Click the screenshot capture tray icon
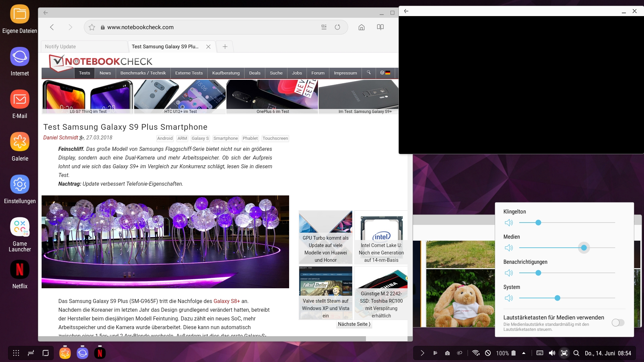 [564, 353]
